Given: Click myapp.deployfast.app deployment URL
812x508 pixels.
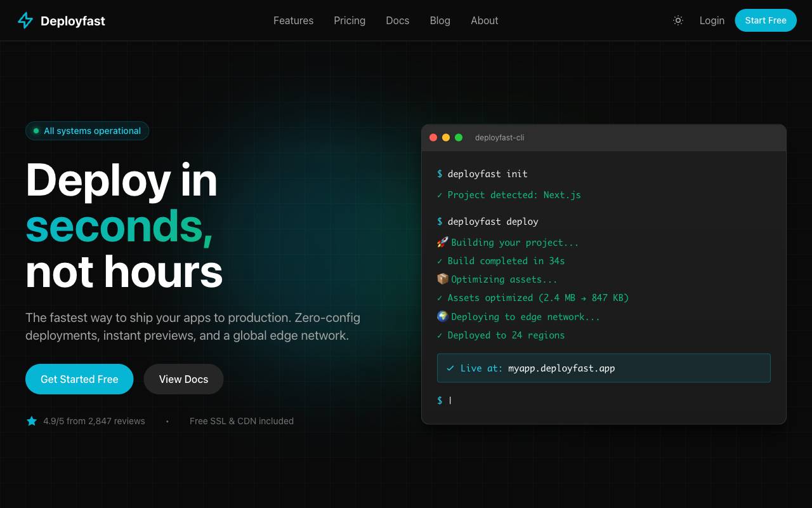Looking at the screenshot, I should 561,368.
